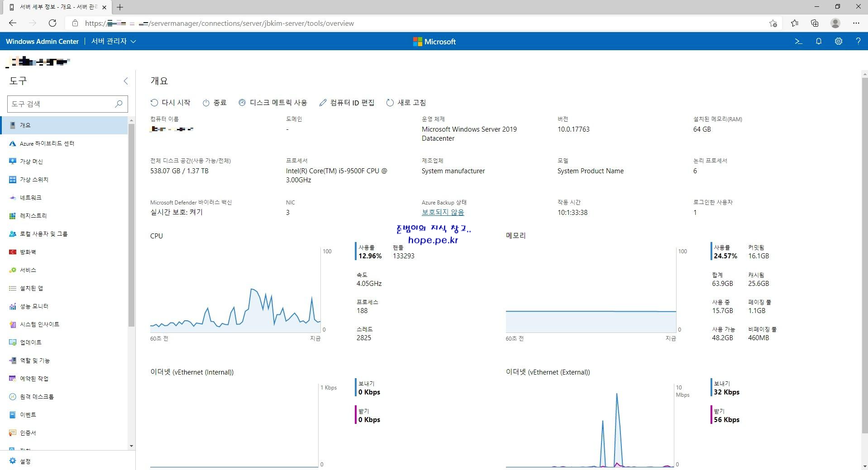Select the 가상 스위치 icon in sidebar
This screenshot has width=868, height=470.
(x=13, y=180)
